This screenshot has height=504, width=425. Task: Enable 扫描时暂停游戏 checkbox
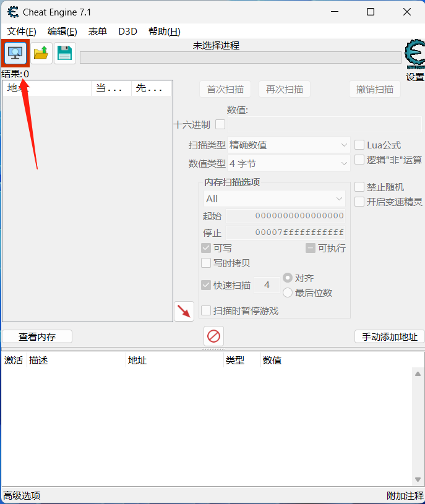tap(206, 311)
